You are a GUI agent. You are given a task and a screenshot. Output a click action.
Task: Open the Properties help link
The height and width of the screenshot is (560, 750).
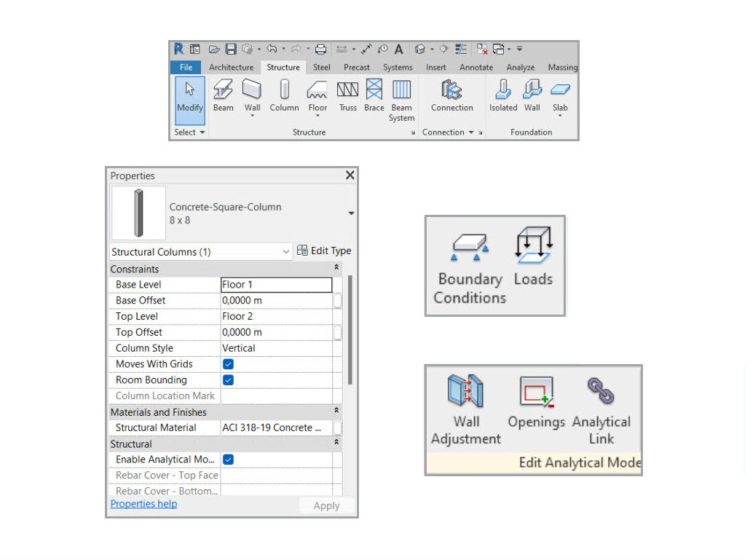pyautogui.click(x=143, y=503)
